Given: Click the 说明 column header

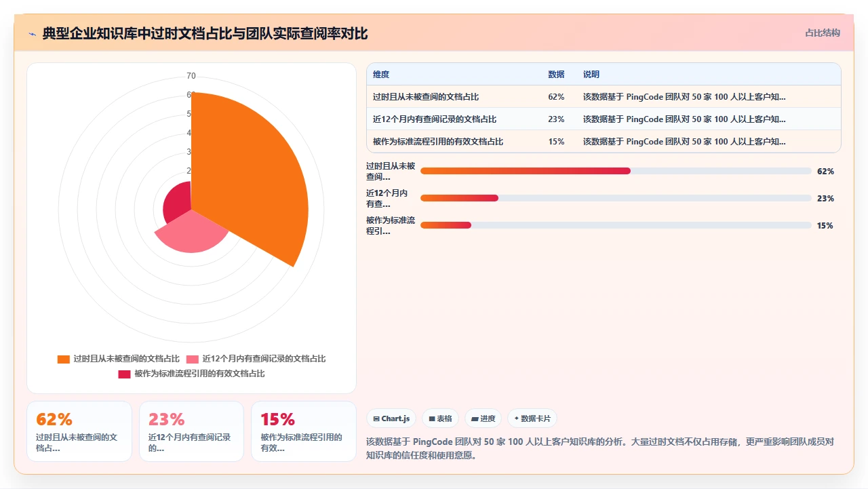Looking at the screenshot, I should pyautogui.click(x=591, y=75).
